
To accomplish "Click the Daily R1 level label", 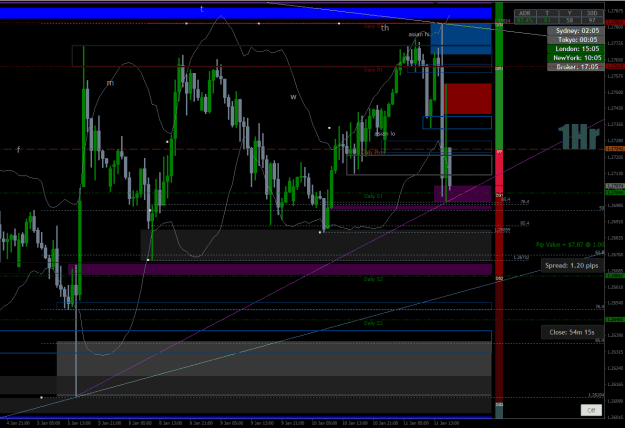I will [x=373, y=70].
